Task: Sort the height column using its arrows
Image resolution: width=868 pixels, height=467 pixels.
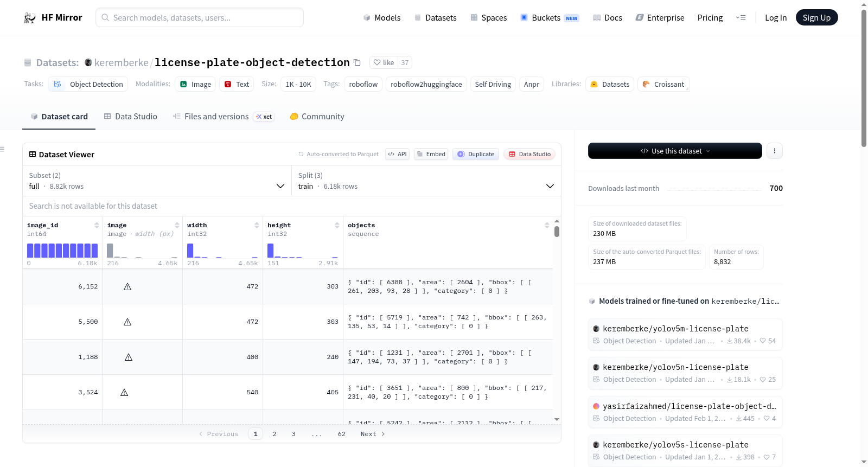Action: coord(337,225)
